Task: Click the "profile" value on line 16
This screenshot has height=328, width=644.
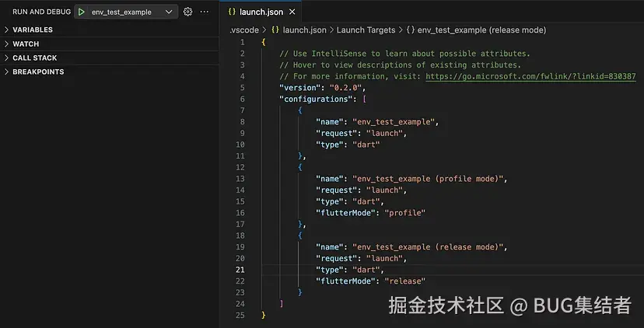Action: 405,213
